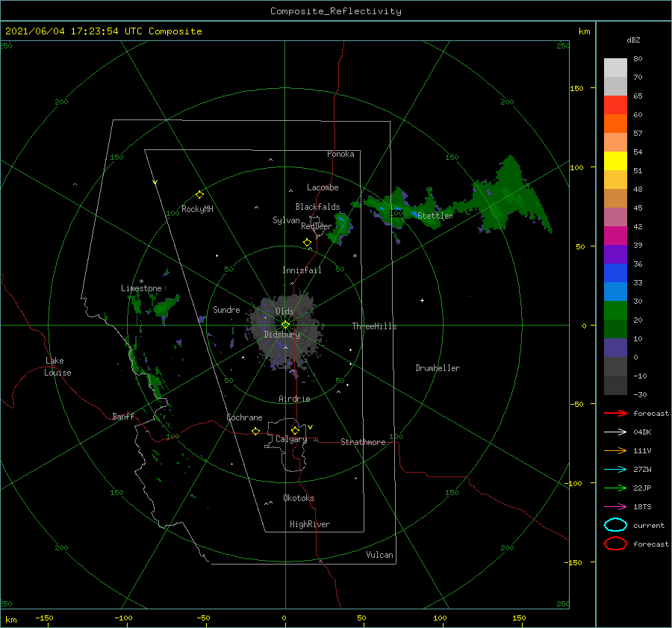Click the orange 111V arrow symbol

pos(615,450)
